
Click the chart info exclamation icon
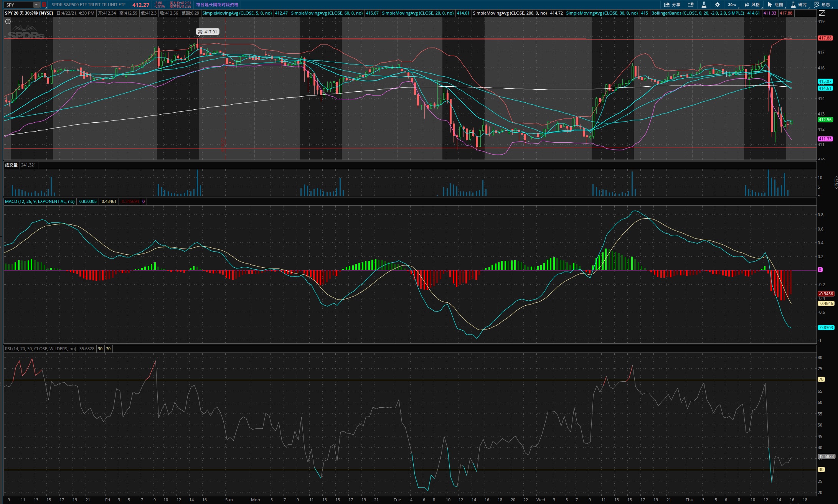[x=8, y=21]
